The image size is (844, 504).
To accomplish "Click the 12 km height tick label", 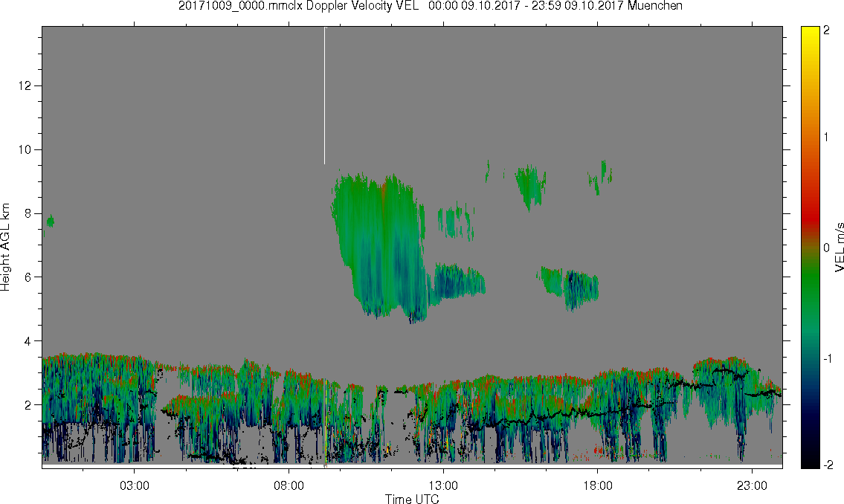I will pos(25,86).
